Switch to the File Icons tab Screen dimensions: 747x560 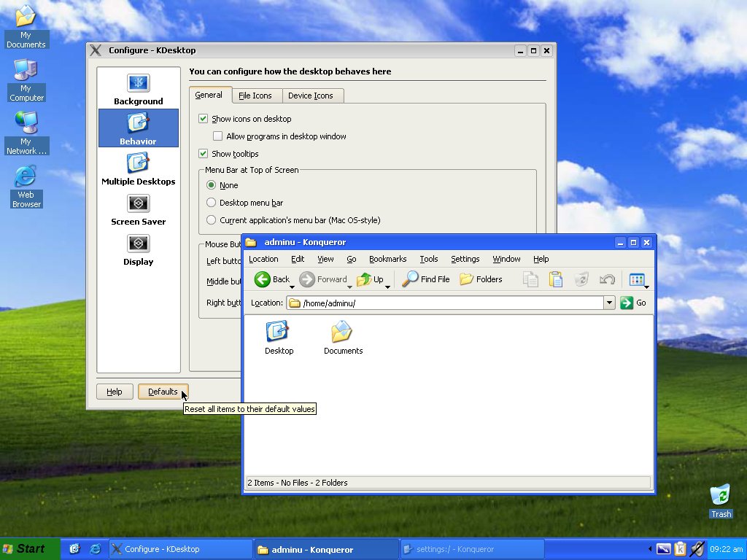pos(256,95)
